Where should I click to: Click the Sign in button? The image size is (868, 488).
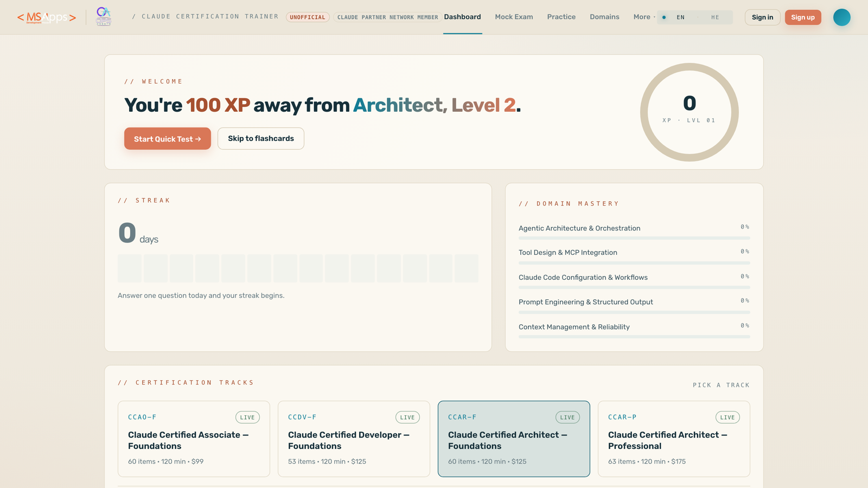(762, 17)
